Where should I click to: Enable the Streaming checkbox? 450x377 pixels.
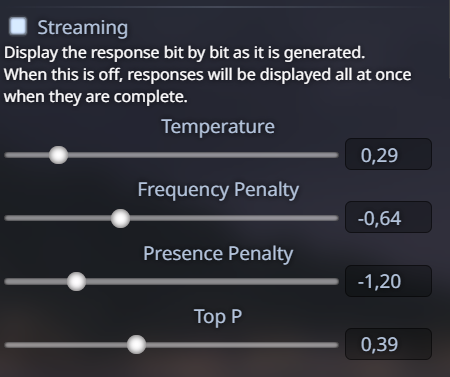[x=18, y=26]
